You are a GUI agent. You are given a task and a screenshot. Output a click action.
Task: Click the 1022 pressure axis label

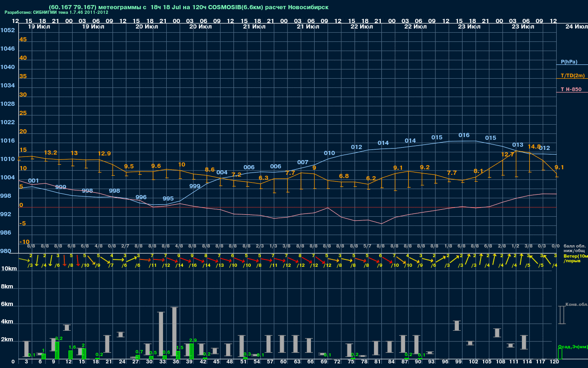[x=7, y=122]
